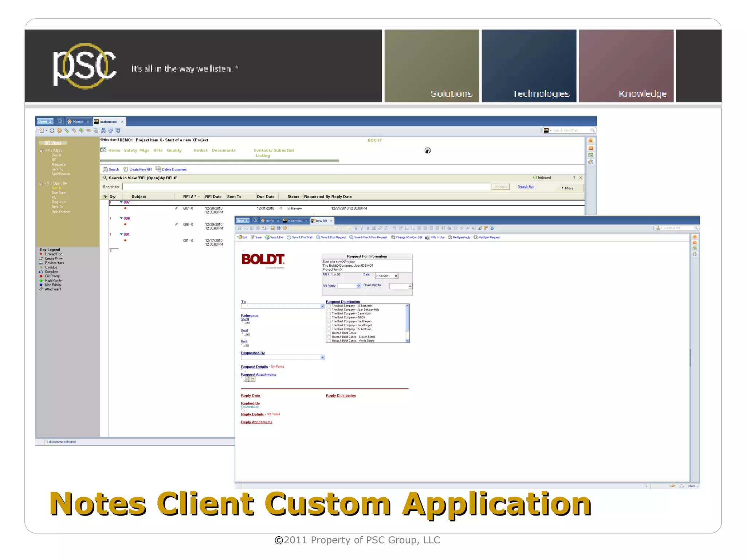The image size is (746, 560).
Task: Click the green plus add icon in mainmenu toolbar
Action: tap(81, 131)
